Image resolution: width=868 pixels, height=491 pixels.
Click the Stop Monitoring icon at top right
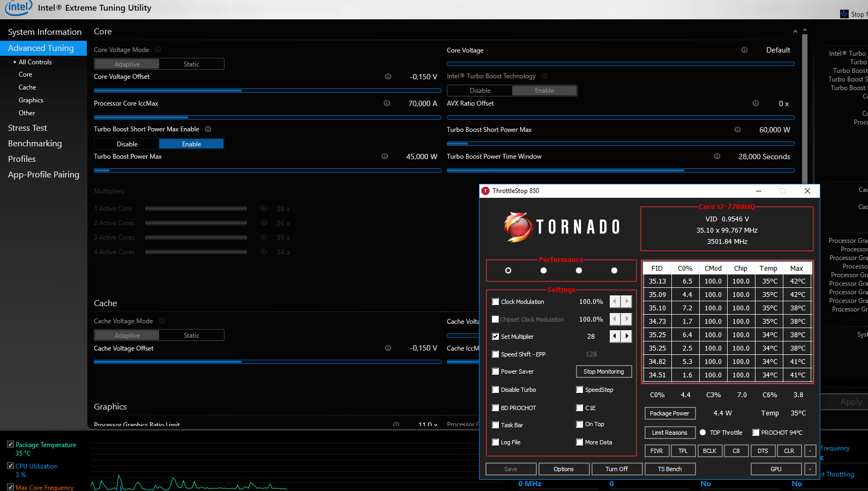click(844, 14)
